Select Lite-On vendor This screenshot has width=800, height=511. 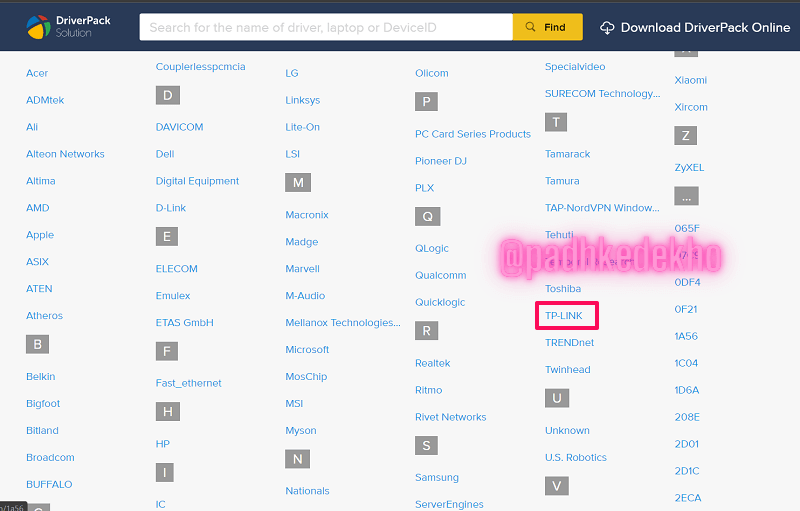[303, 127]
